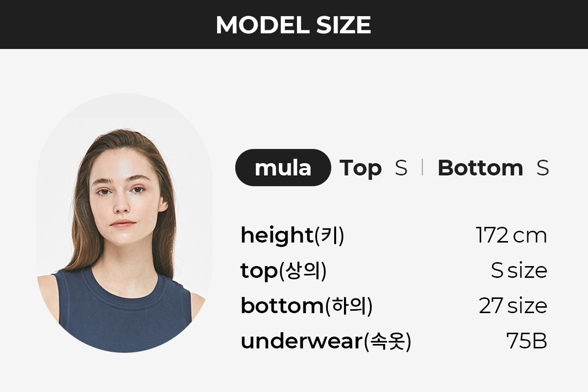Click the MODEL SIZE header title
588x392 pixels.
point(294,24)
